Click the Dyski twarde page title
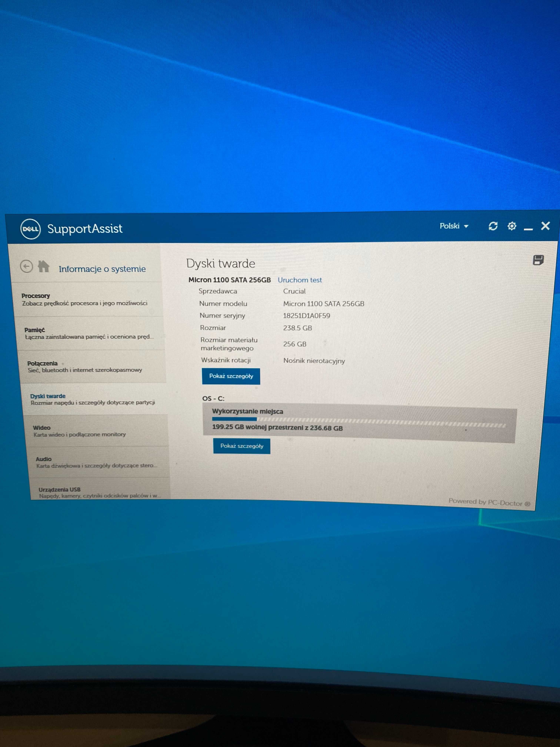The width and height of the screenshot is (560, 747). [220, 263]
